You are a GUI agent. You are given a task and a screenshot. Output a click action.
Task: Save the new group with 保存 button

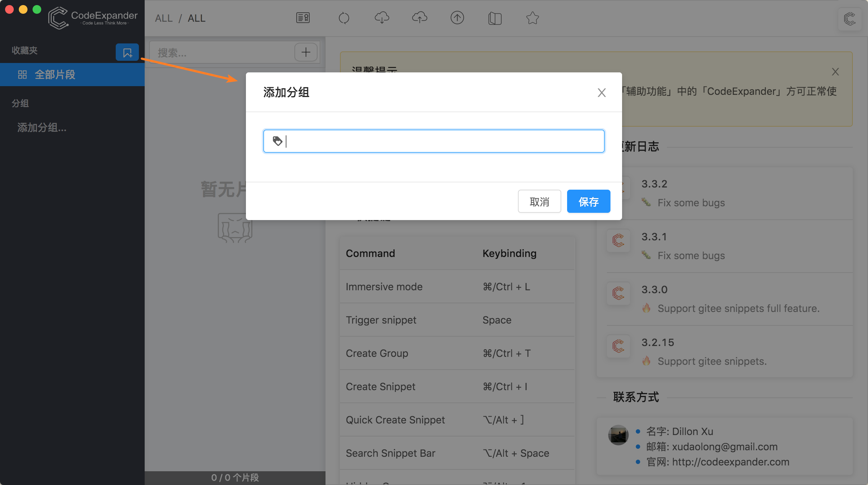click(588, 201)
